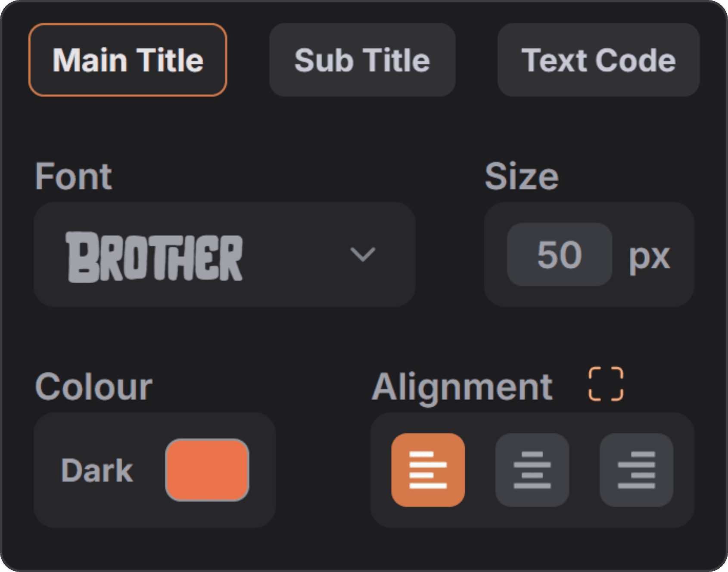The image size is (728, 572).
Task: Click the Size section label
Action: pos(521,174)
